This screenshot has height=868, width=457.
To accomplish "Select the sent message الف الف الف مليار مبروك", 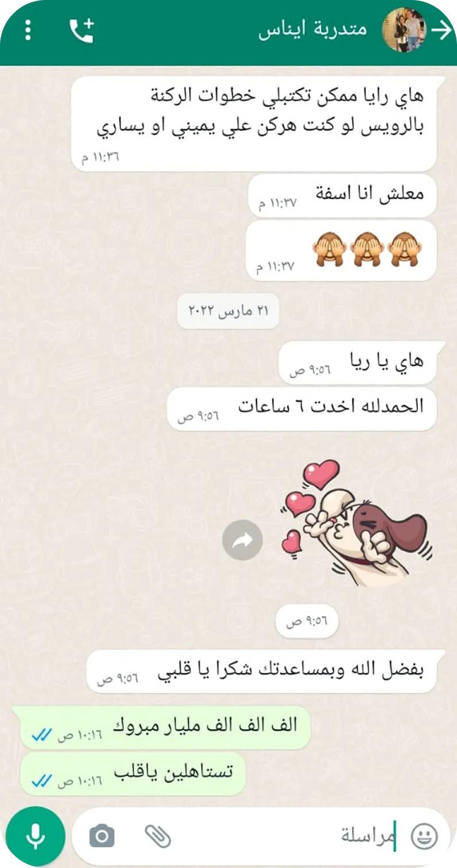I will (x=165, y=728).
